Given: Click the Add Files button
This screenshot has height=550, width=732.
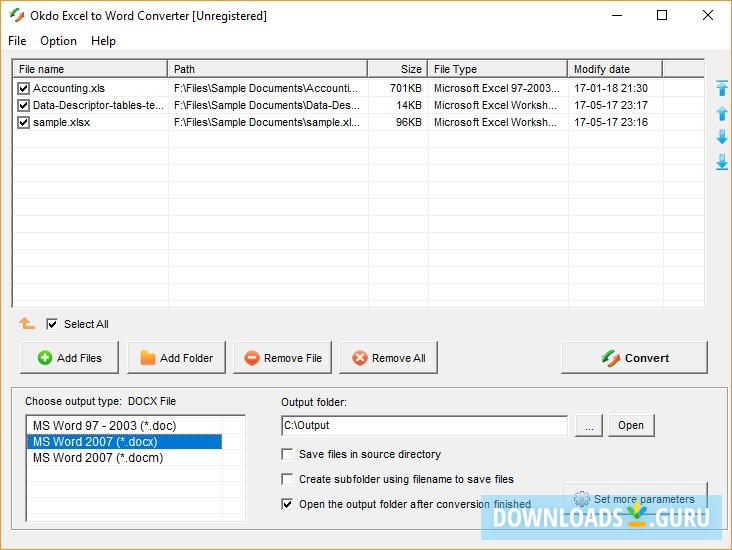Looking at the screenshot, I should pyautogui.click(x=70, y=358).
